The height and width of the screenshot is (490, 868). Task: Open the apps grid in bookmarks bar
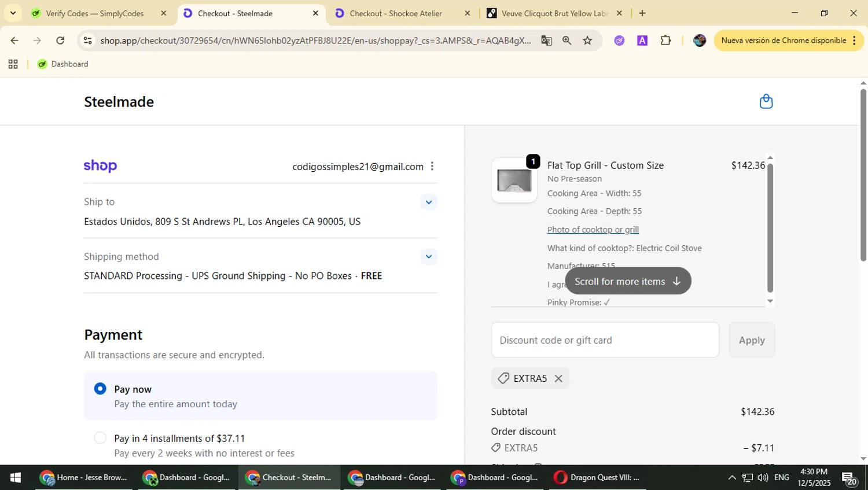point(13,64)
